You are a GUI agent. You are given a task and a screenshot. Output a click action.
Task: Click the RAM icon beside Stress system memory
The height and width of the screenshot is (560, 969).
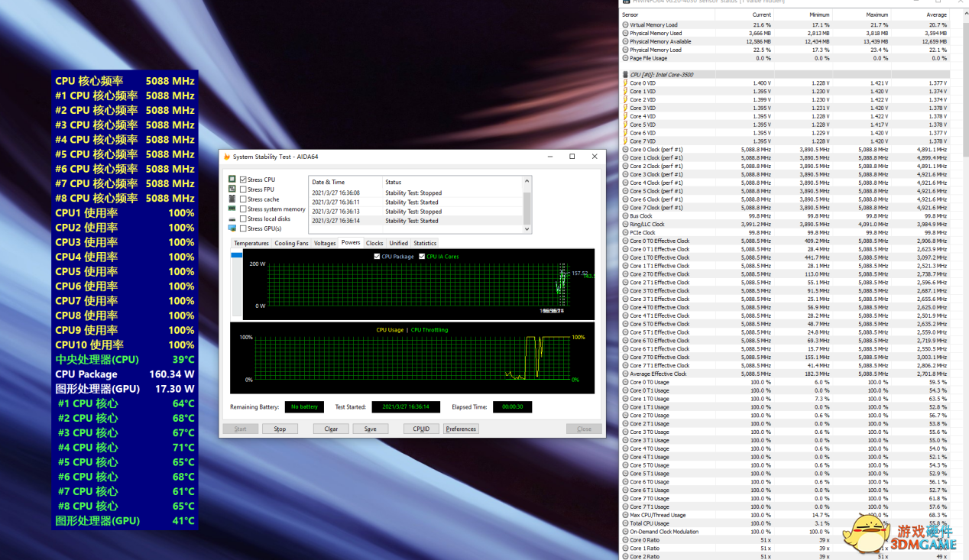232,209
